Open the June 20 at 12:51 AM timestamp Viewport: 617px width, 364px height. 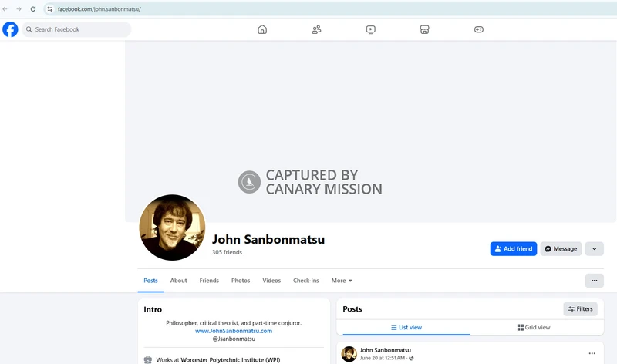click(x=382, y=358)
